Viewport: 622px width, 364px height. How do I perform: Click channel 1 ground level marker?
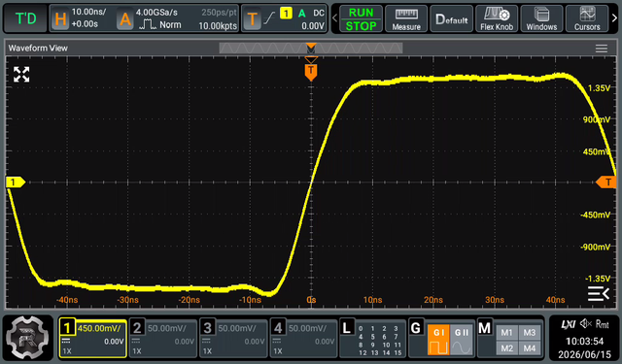[x=16, y=182]
